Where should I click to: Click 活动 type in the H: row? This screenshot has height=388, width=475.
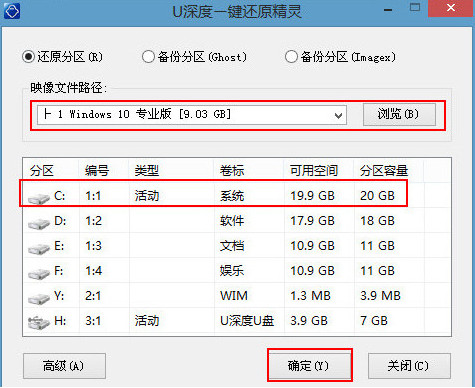click(147, 321)
